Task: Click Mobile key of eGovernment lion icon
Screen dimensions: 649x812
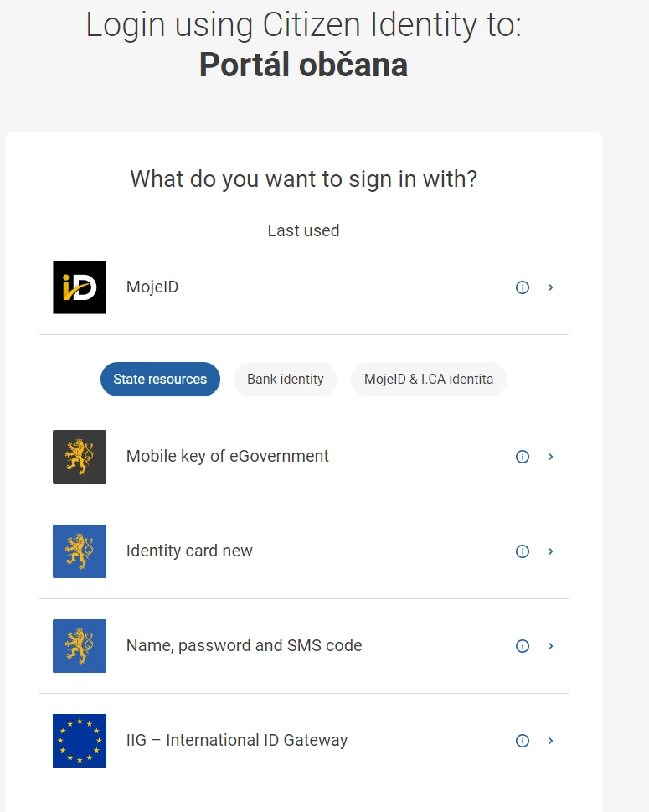Action: click(x=80, y=457)
